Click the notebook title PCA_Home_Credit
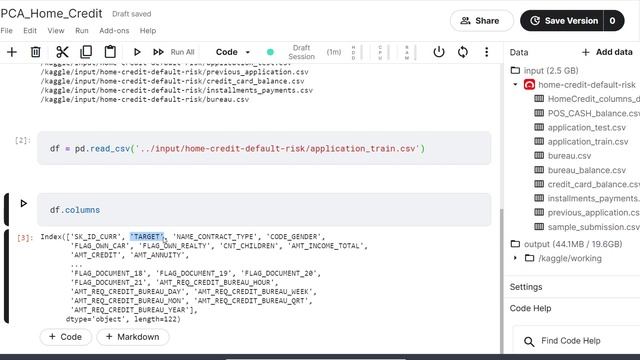 coord(51,13)
